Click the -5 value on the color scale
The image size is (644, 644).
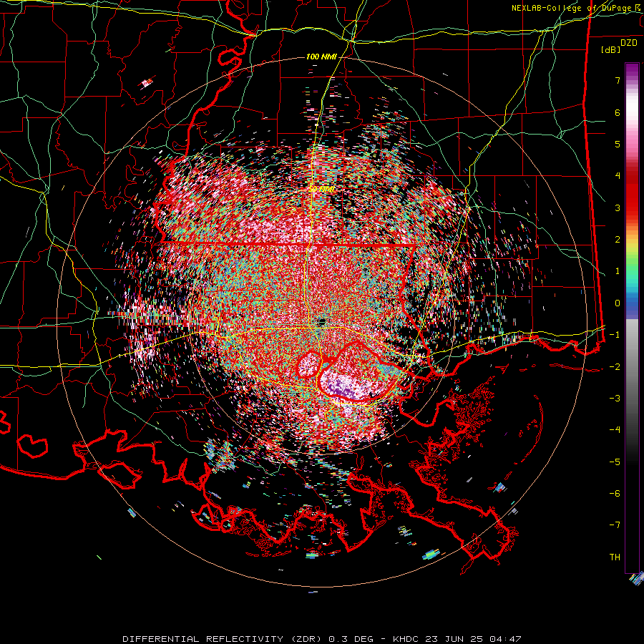615,462
